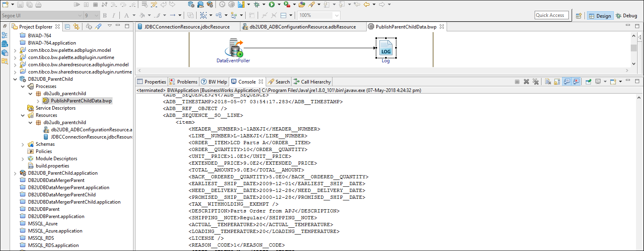Click the editor horizontal scrollbar right arrow
This screenshot has height=251, width=644.
[627, 70]
